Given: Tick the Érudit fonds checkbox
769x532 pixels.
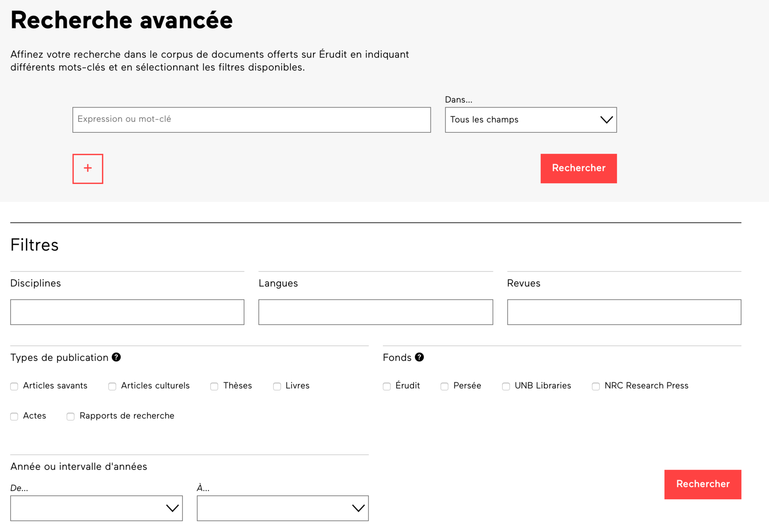Looking at the screenshot, I should click(387, 386).
